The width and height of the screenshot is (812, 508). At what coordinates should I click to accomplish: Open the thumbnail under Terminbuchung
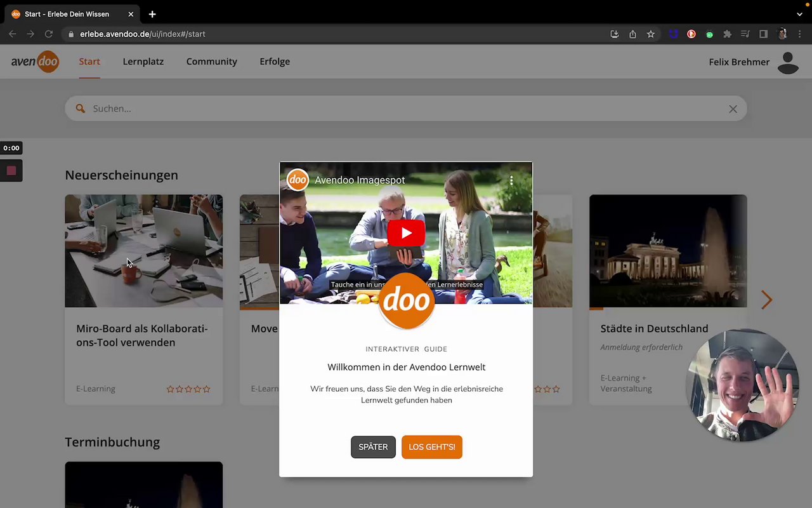tap(144, 485)
